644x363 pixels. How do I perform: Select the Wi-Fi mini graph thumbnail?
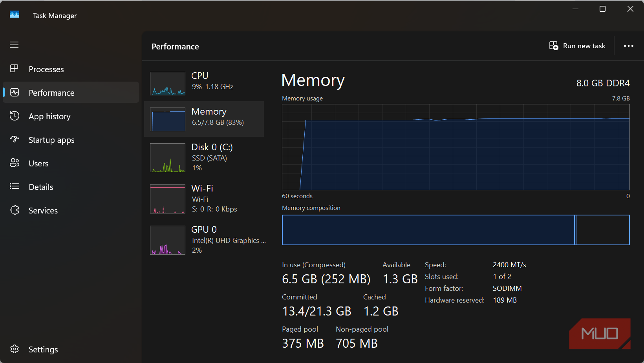pyautogui.click(x=168, y=199)
